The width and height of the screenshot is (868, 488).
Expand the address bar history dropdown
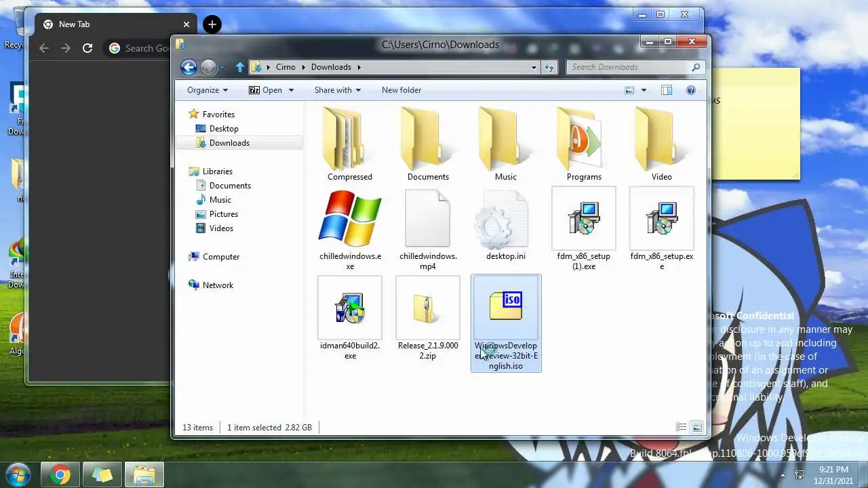pyautogui.click(x=534, y=67)
